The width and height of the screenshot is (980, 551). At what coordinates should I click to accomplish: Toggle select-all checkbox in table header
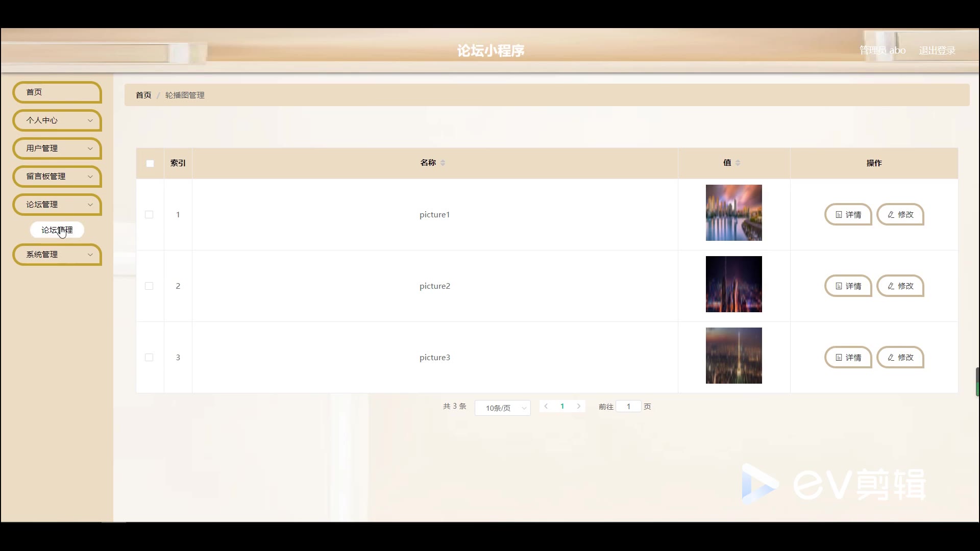point(150,164)
